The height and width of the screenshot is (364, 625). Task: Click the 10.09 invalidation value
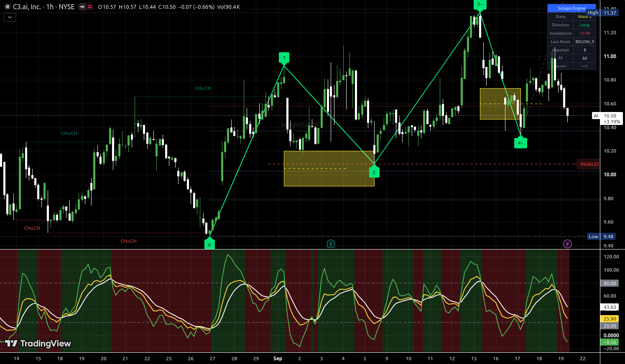tap(584, 33)
